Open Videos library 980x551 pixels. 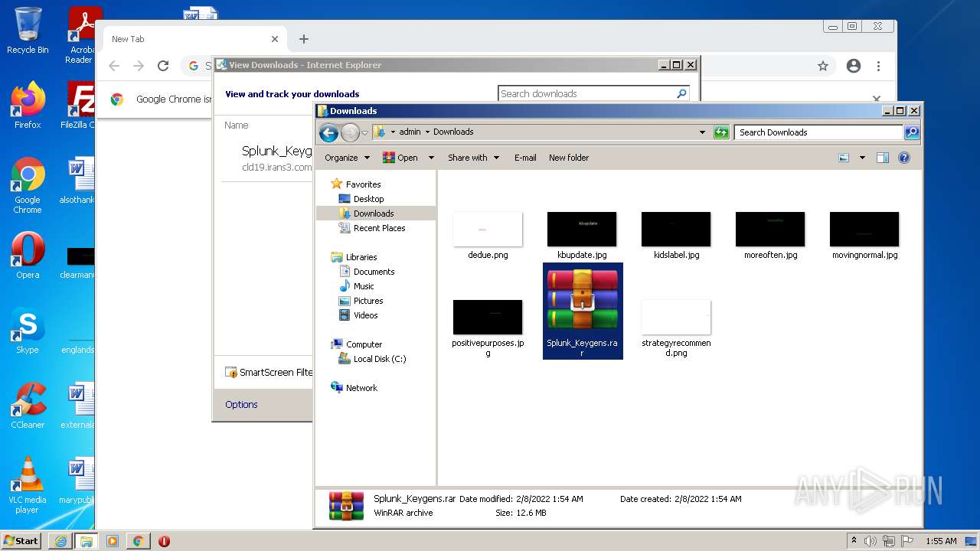pos(358,315)
